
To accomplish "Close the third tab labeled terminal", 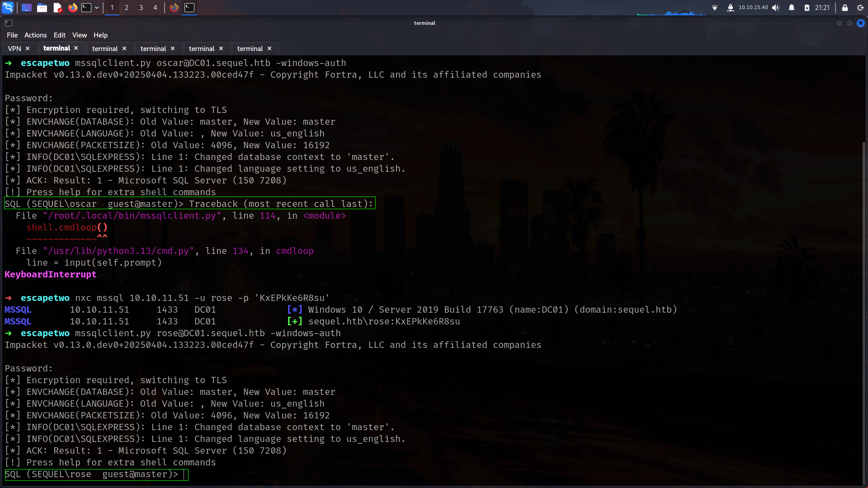I will 124,48.
